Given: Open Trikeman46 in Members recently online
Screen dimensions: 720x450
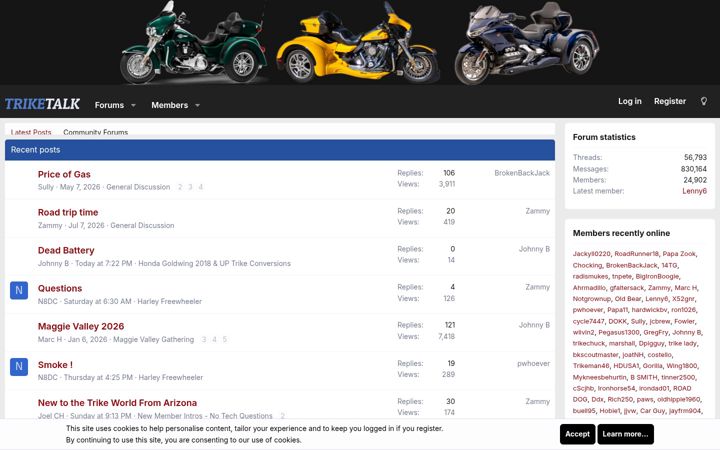Looking at the screenshot, I should (591, 366).
